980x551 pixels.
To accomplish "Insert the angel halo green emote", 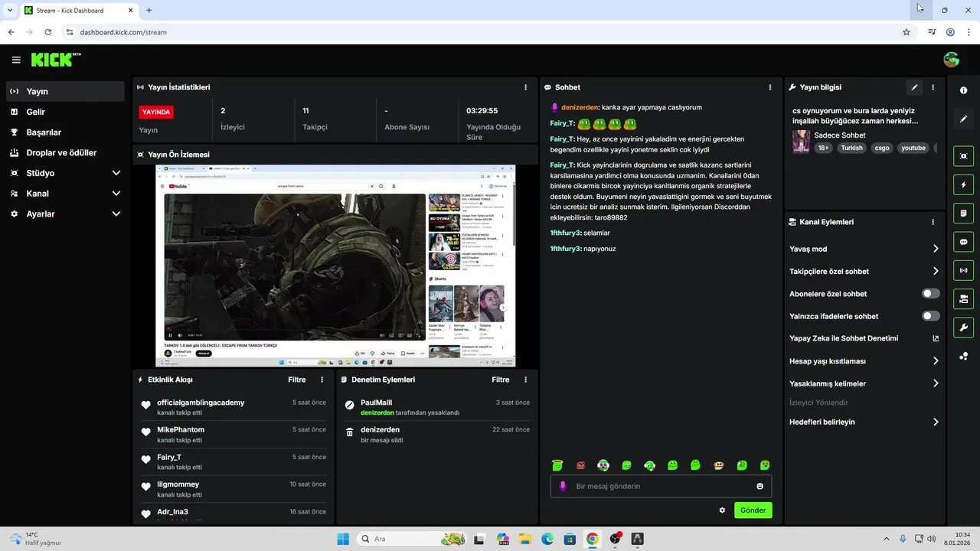I will point(557,465).
